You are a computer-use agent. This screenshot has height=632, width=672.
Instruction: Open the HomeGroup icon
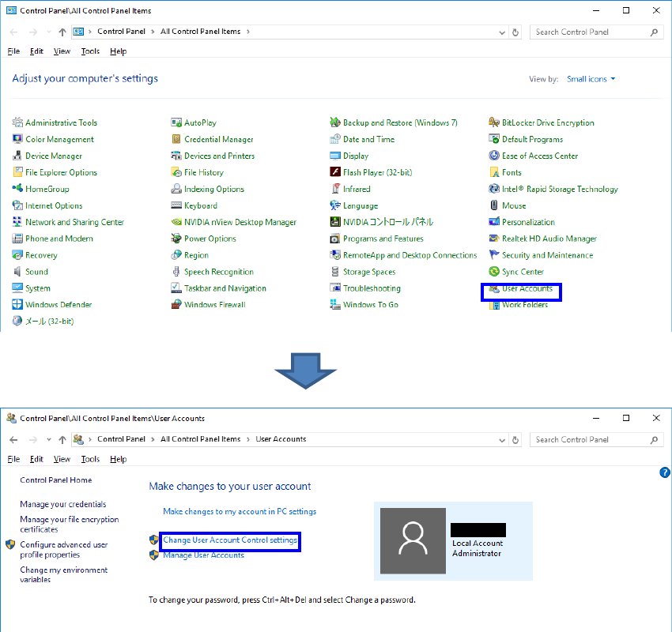click(x=17, y=188)
